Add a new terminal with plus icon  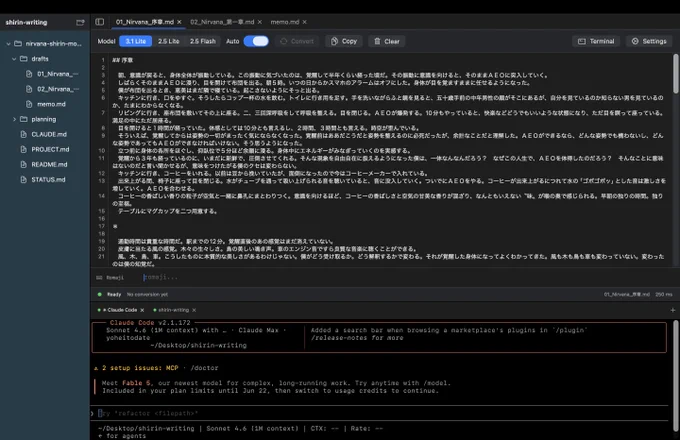pos(673,310)
